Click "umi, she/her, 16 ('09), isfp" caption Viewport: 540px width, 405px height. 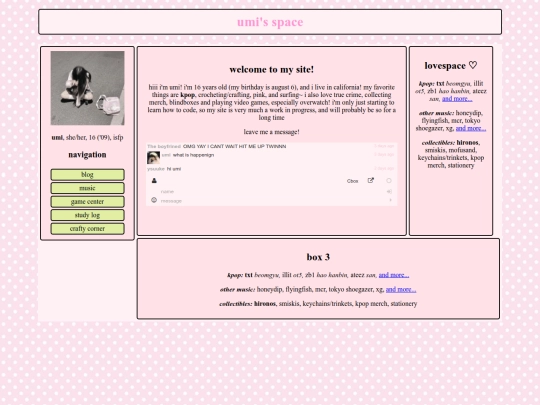coord(87,137)
